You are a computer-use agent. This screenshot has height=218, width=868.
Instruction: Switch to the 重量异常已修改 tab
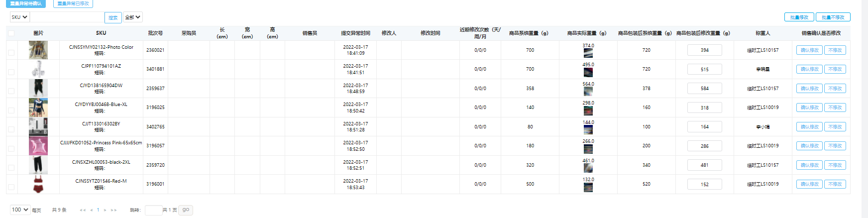pos(73,3)
